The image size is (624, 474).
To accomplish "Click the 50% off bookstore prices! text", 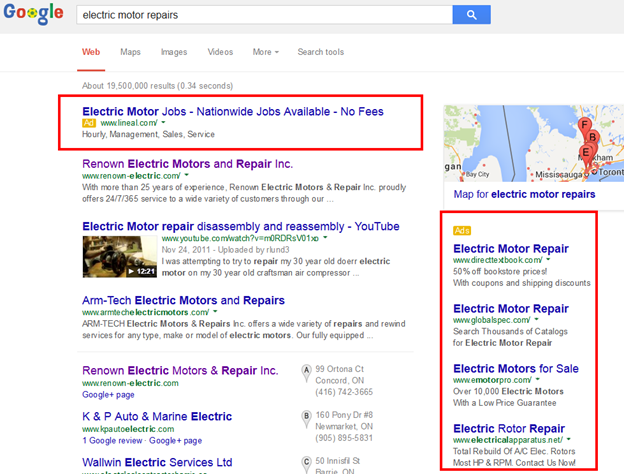I will [500, 271].
